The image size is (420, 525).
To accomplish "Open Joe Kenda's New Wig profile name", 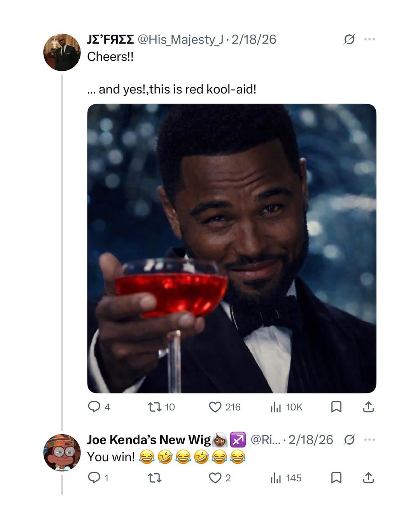I will 149,440.
